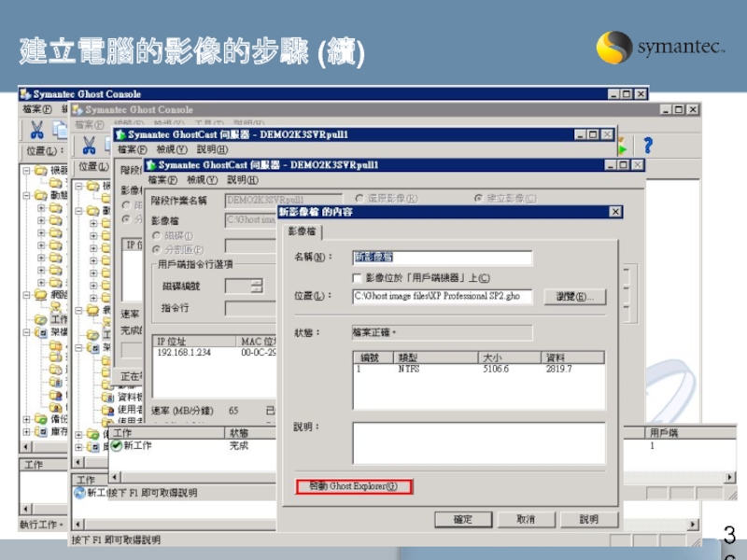The image size is (747, 560).
Task: Select the NTFS partition row
Action: [479, 369]
